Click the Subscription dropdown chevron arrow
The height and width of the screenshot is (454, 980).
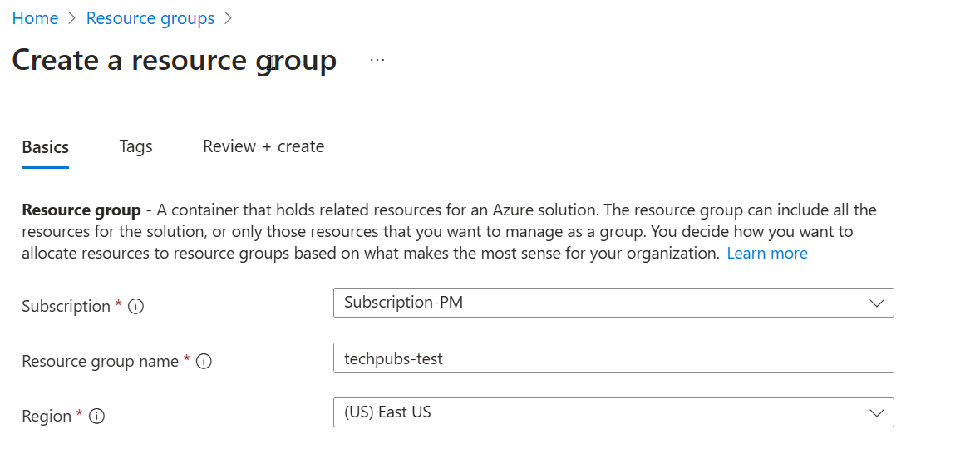[876, 303]
